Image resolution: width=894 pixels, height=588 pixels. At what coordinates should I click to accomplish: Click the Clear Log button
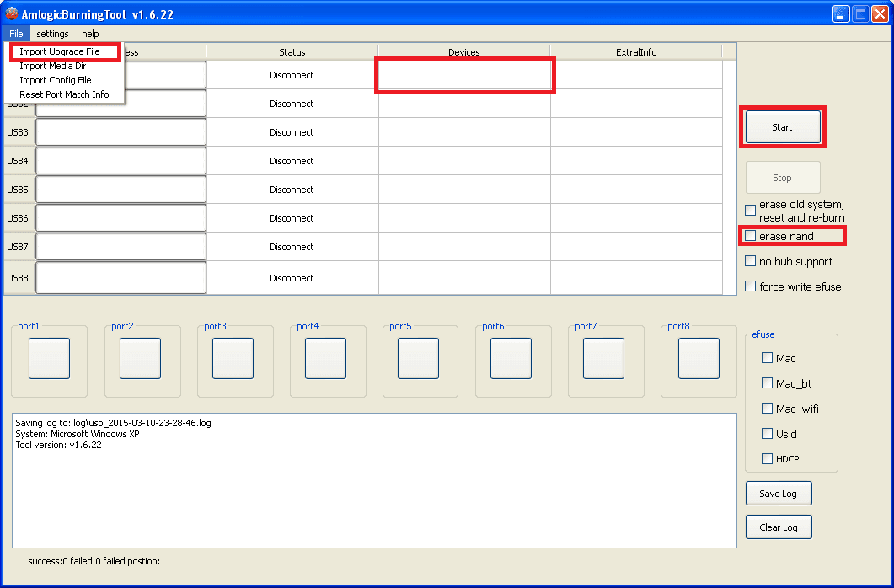tap(779, 527)
